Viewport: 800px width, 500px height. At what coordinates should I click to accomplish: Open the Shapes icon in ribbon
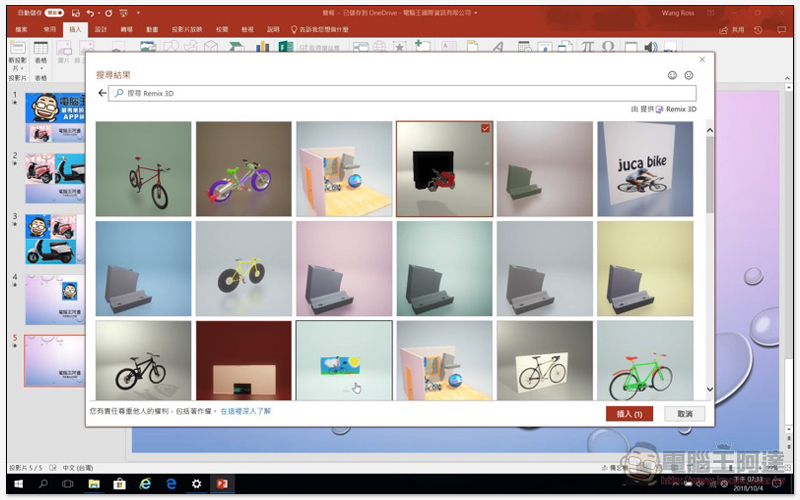171,47
